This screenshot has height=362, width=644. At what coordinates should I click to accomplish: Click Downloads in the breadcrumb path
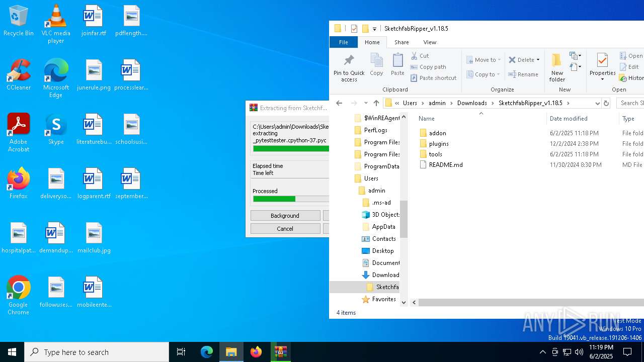coord(472,103)
